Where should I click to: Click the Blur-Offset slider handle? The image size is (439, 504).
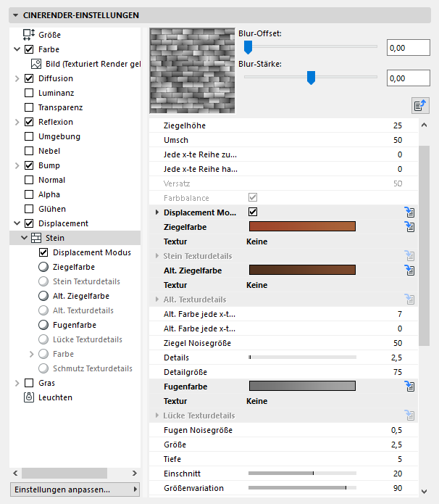[248, 47]
